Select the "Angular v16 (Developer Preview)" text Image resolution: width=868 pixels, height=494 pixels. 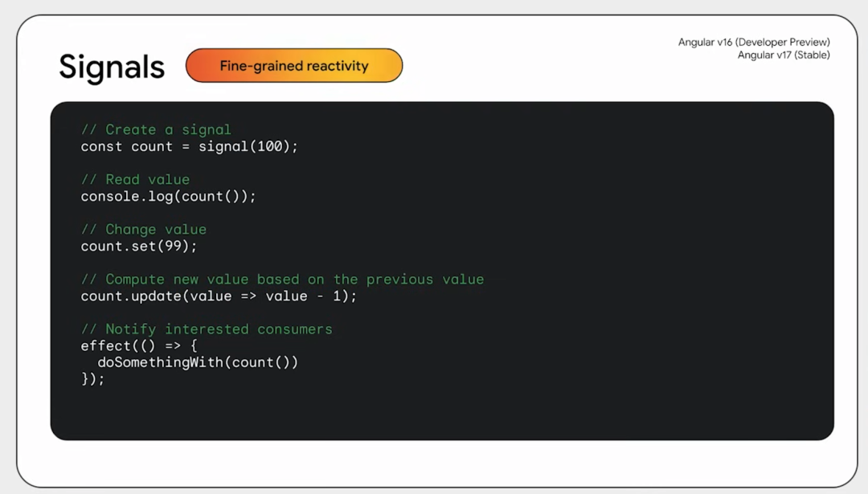coord(754,43)
